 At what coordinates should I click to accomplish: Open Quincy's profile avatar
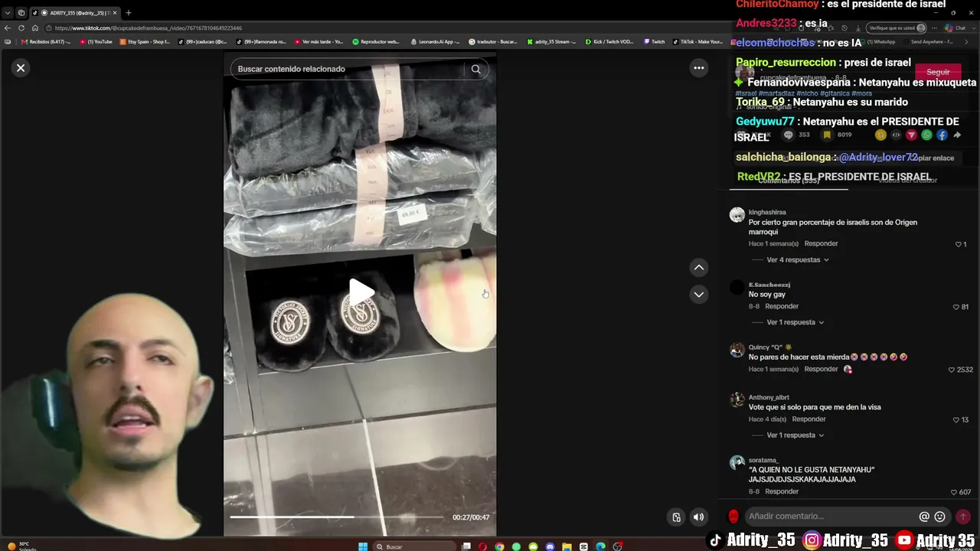(x=737, y=350)
